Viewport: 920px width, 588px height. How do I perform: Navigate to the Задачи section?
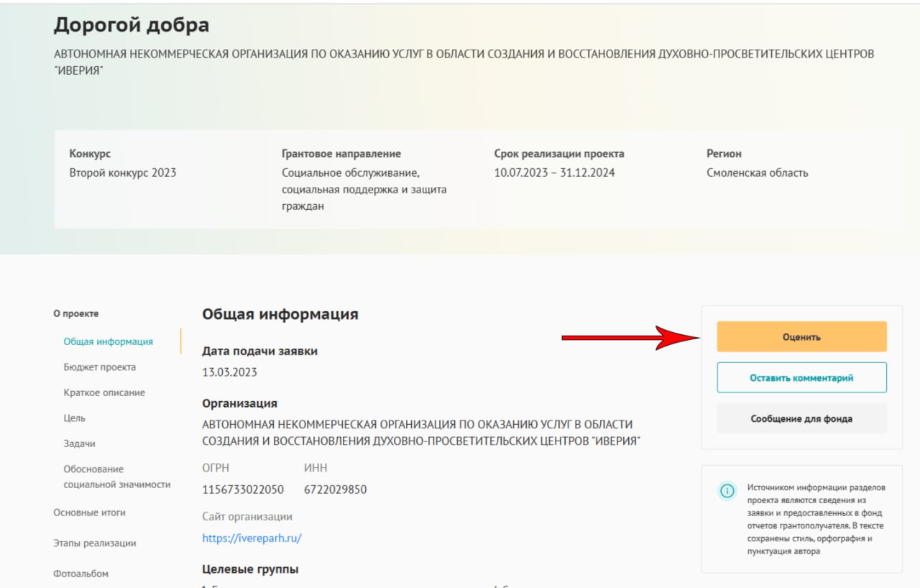click(79, 444)
